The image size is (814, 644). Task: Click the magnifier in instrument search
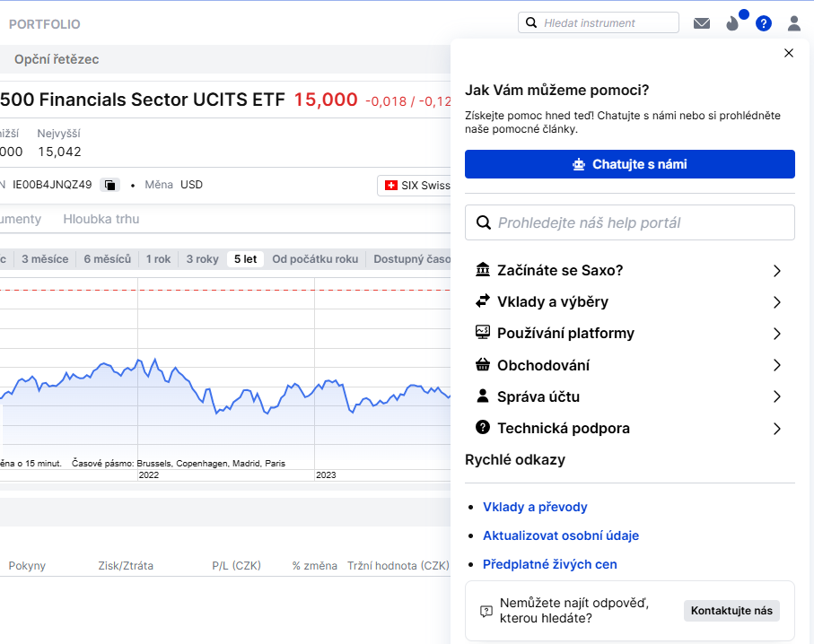click(x=531, y=22)
